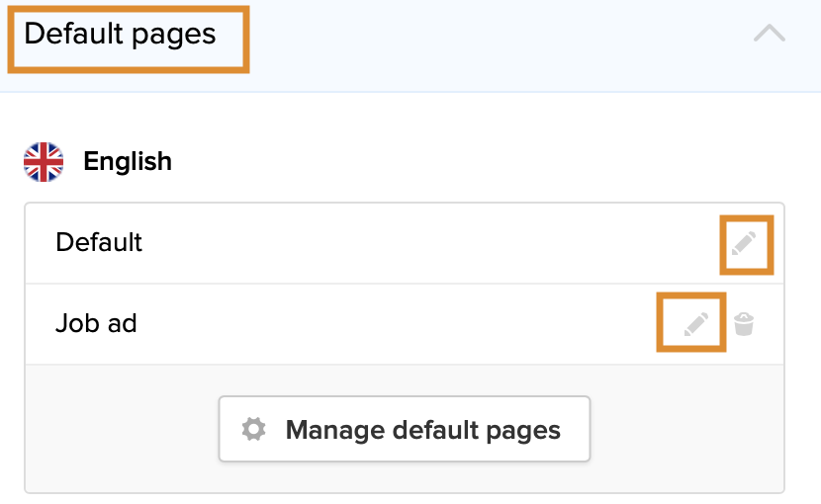Click the gear icon in Manage button
Viewport: 821px width, 504px height.
(254, 430)
